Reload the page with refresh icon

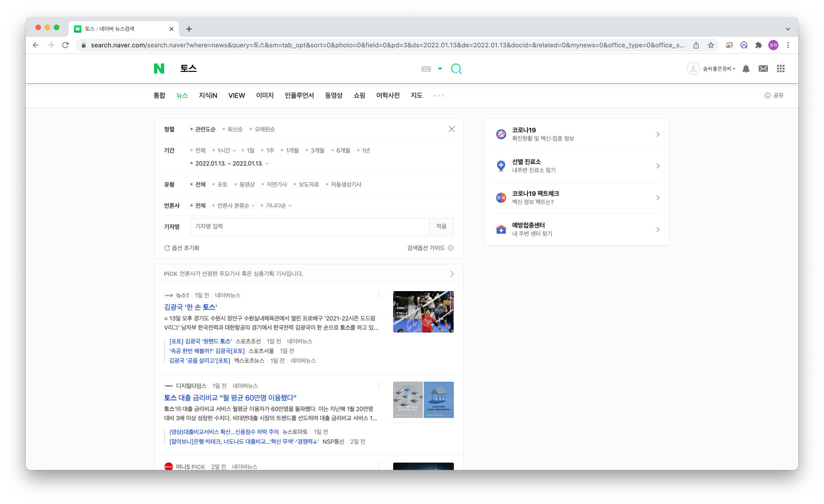[x=65, y=45]
